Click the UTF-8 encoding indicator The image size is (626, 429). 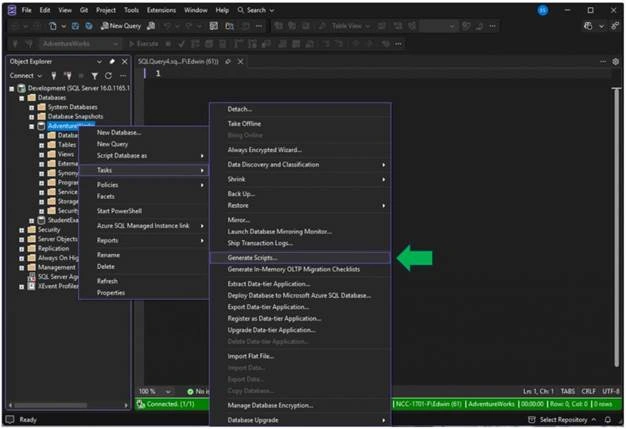611,391
